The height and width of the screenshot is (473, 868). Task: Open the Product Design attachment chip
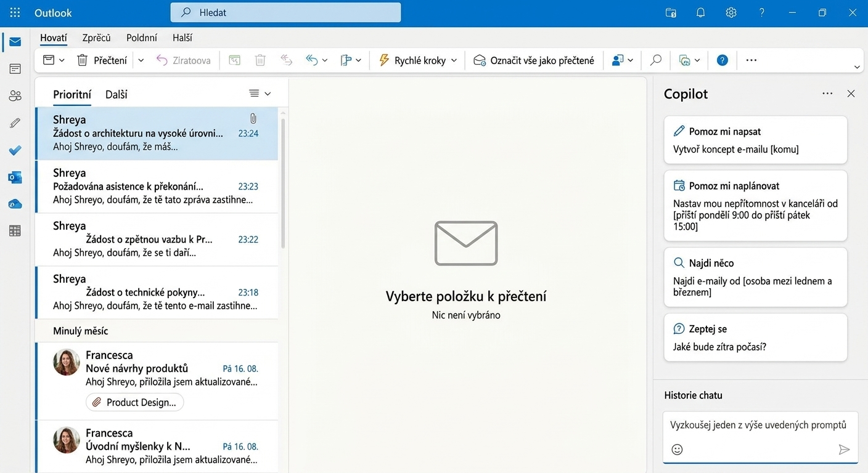[x=135, y=402]
